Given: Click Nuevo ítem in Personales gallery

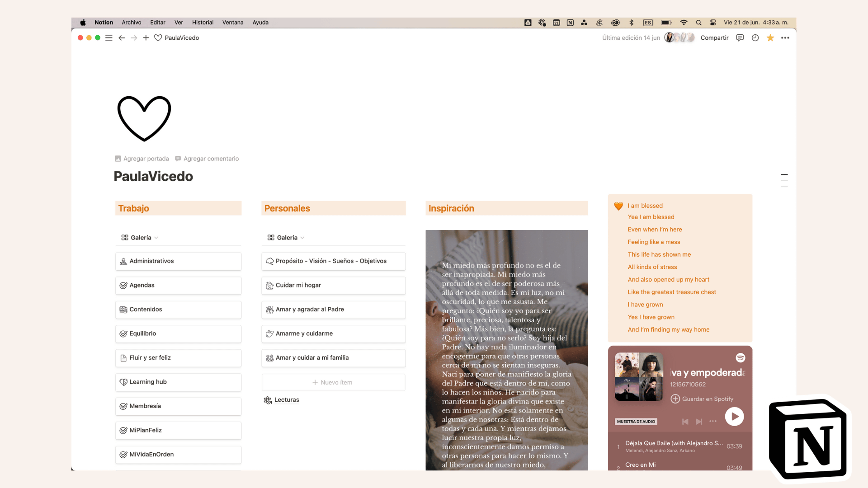Looking at the screenshot, I should point(333,383).
